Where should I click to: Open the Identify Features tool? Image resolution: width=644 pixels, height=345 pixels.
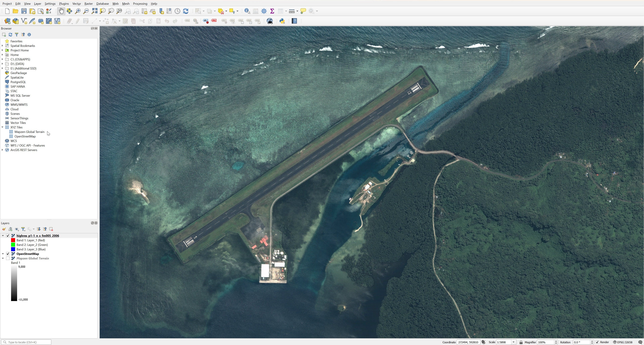coord(247,11)
